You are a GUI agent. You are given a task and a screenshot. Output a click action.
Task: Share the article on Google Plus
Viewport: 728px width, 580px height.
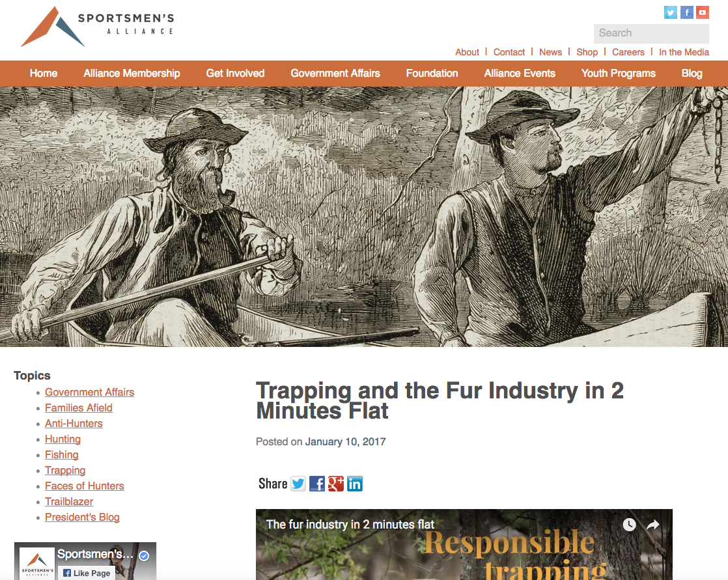(x=336, y=484)
